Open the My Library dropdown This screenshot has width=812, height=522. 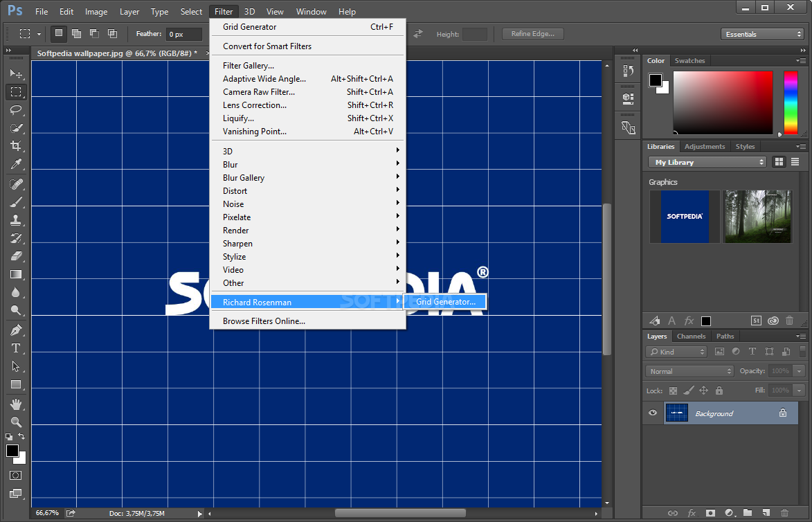tap(707, 162)
